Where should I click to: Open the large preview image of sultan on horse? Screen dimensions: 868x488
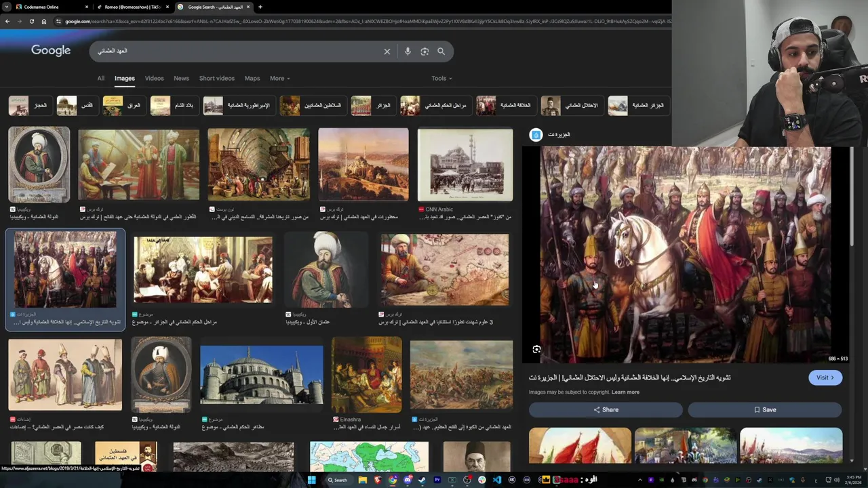(x=686, y=255)
